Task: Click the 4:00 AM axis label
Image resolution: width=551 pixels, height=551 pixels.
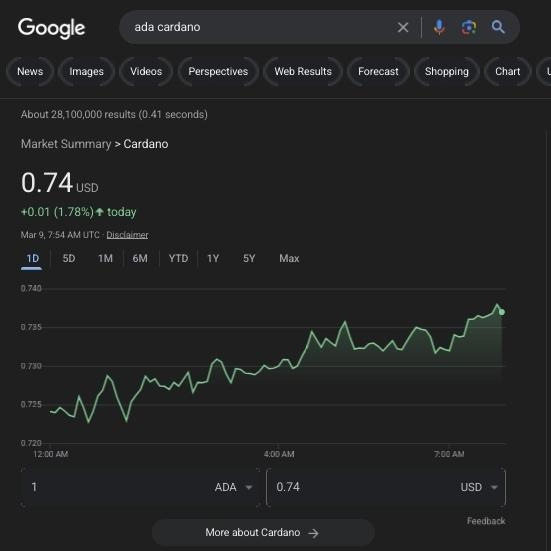Action: point(279,454)
